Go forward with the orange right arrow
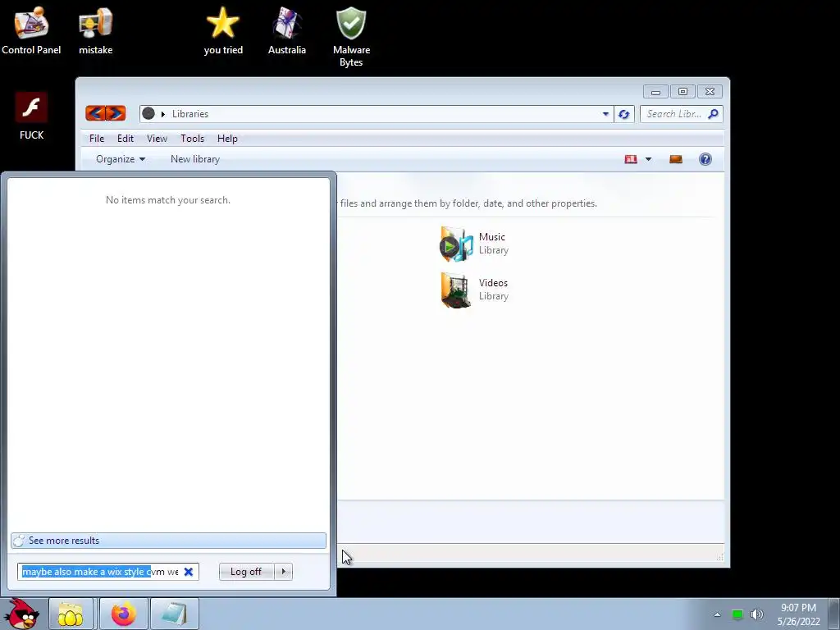The height and width of the screenshot is (630, 840). point(116,113)
